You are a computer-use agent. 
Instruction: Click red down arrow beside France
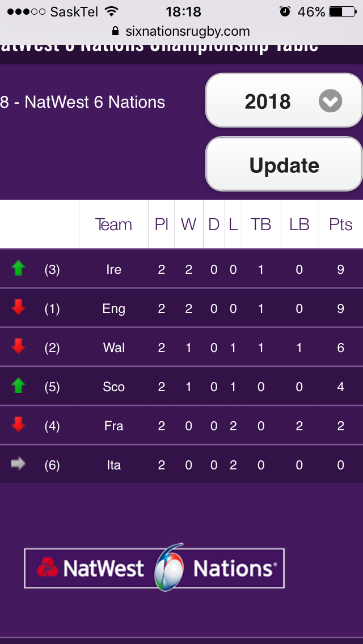pos(19,425)
